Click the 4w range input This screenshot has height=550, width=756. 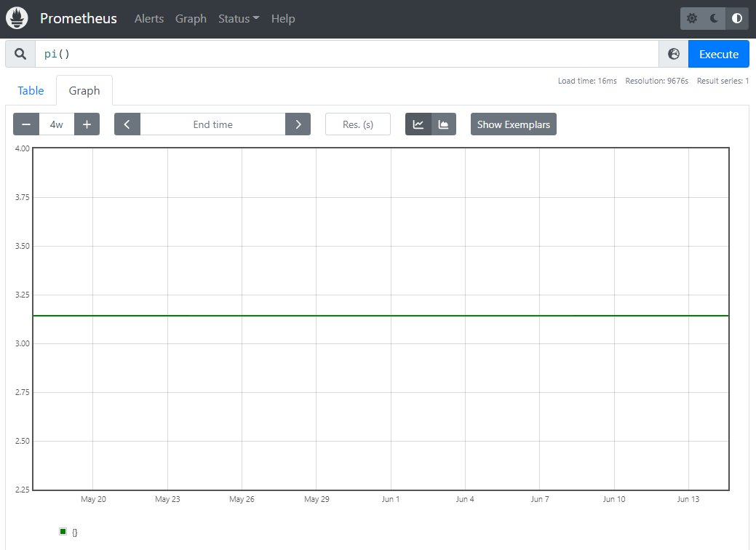[x=57, y=124]
